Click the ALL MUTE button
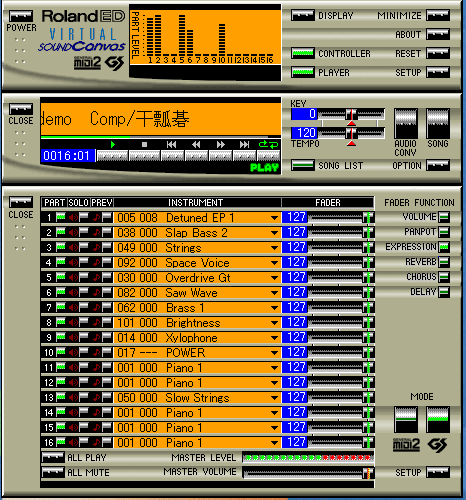Screen dimensions: 466x500 pos(53,472)
